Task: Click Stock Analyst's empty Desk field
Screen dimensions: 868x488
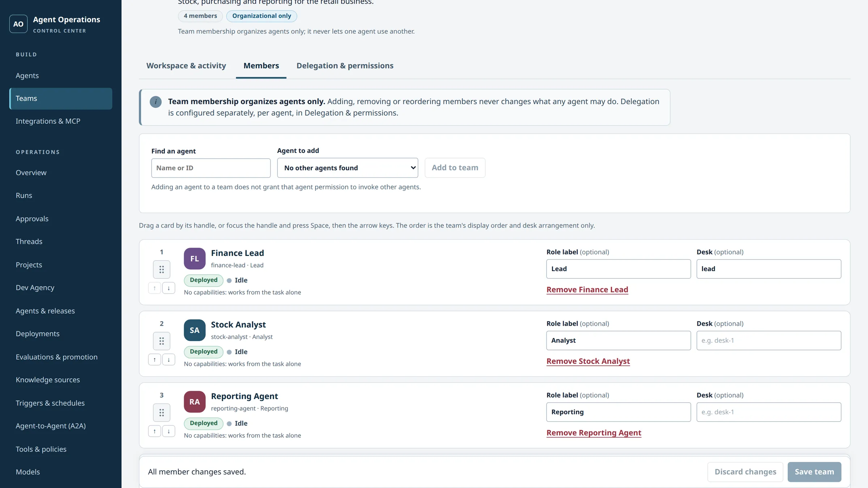Action: pos(769,341)
